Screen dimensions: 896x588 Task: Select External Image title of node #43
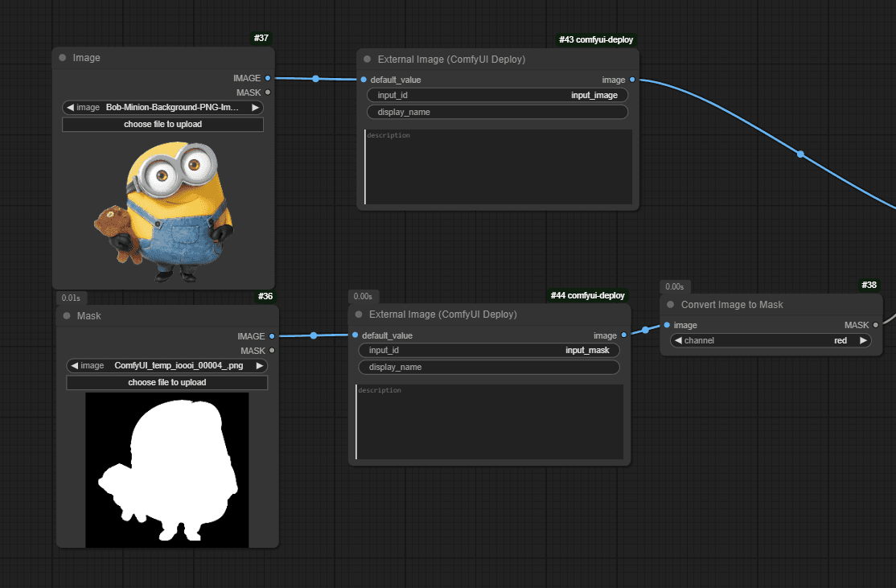click(x=451, y=60)
